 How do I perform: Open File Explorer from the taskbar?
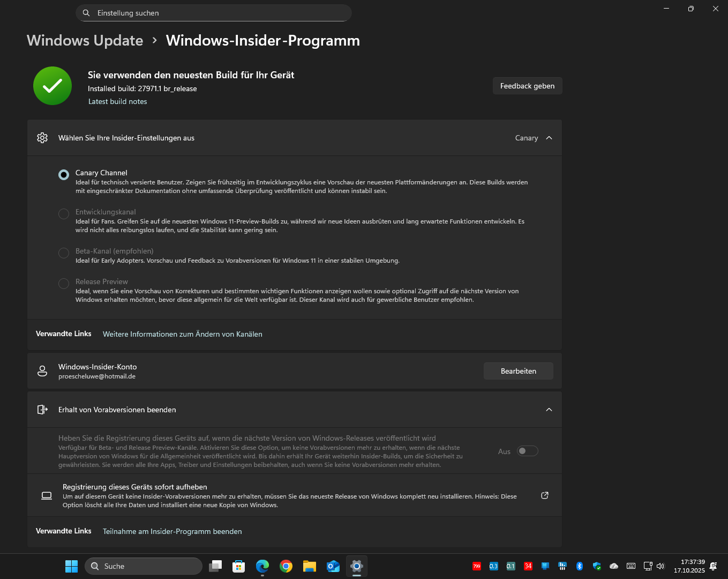pyautogui.click(x=310, y=566)
